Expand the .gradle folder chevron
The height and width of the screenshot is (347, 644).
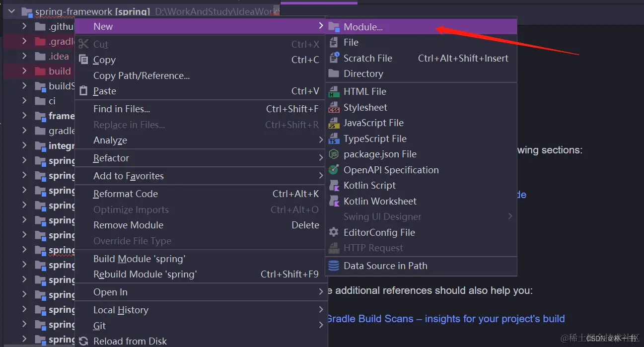click(x=24, y=41)
